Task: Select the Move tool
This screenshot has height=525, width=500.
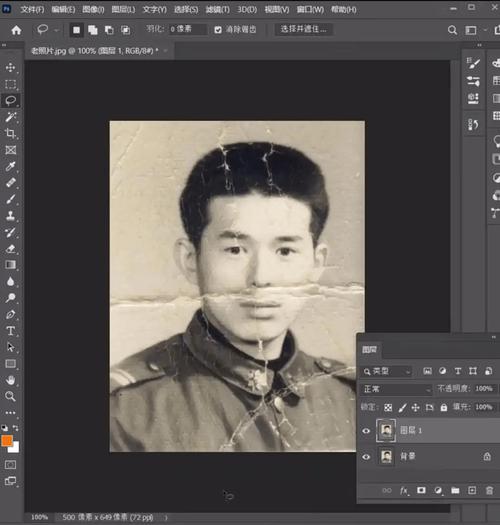Action: (x=10, y=67)
